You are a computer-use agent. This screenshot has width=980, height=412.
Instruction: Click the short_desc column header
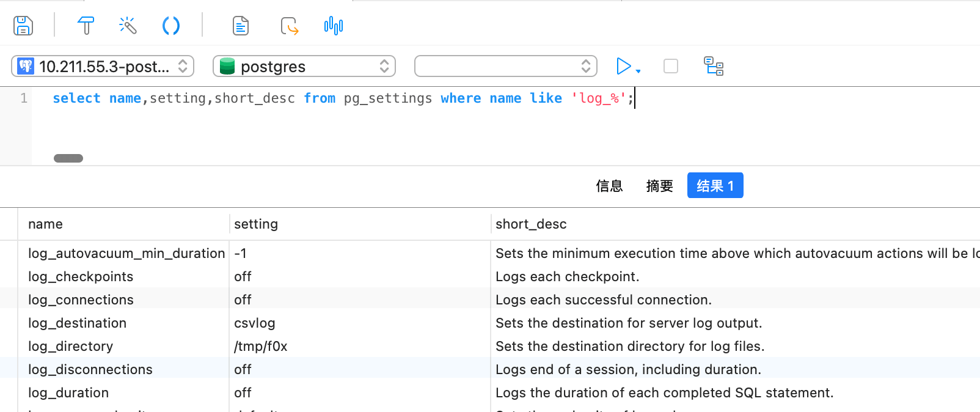tap(531, 224)
